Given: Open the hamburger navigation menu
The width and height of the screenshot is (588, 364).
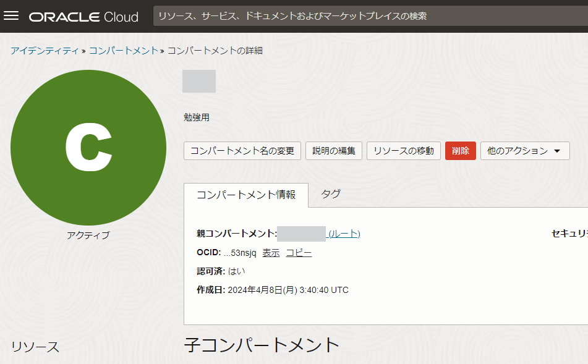Looking at the screenshot, I should 11,15.
